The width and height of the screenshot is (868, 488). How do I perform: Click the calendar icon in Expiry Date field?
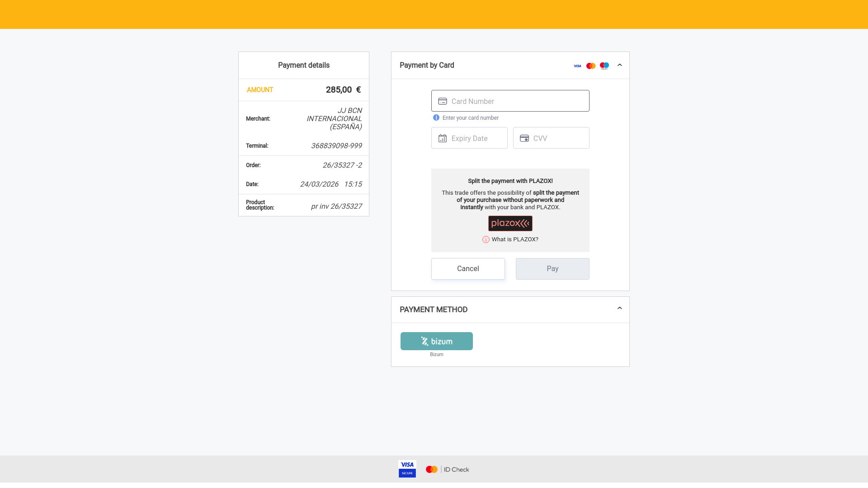click(x=443, y=138)
